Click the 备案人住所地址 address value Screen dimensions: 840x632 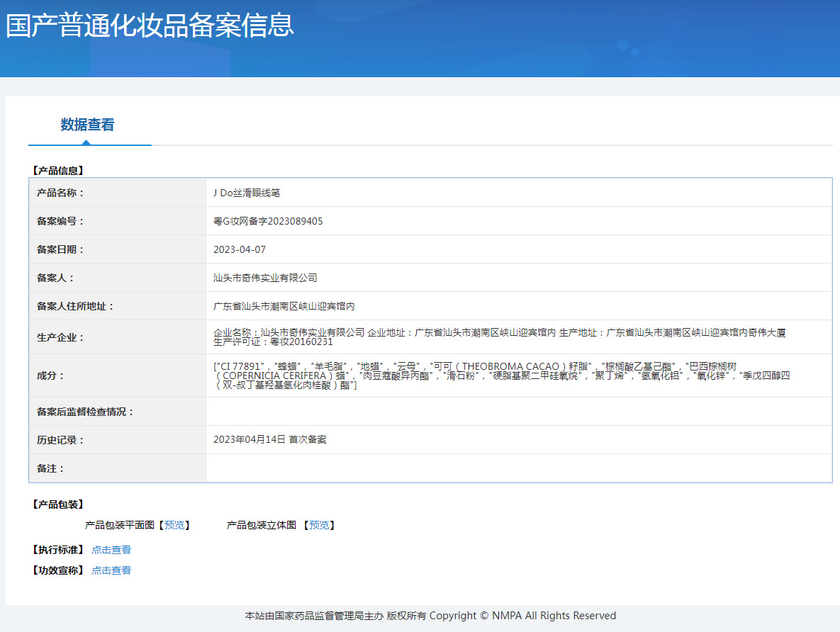[284, 306]
